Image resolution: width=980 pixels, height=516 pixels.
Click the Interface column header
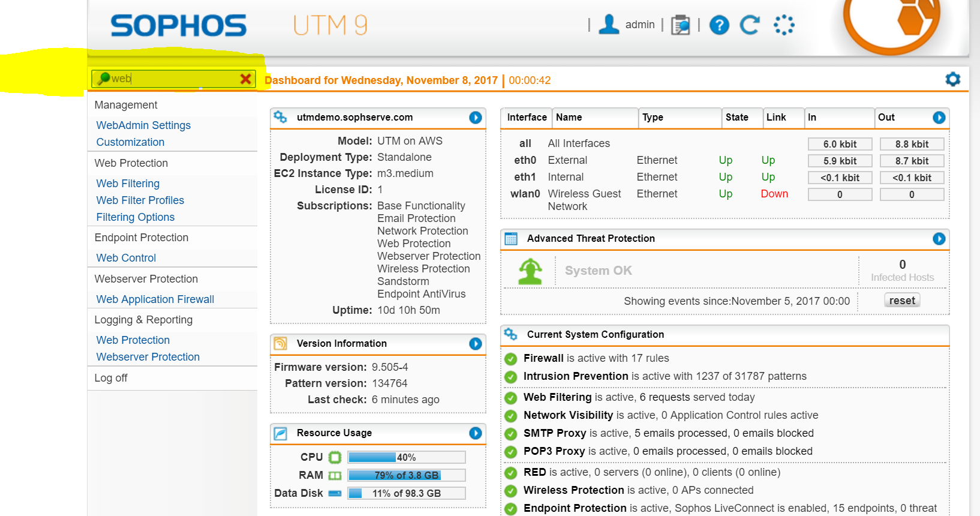[527, 118]
